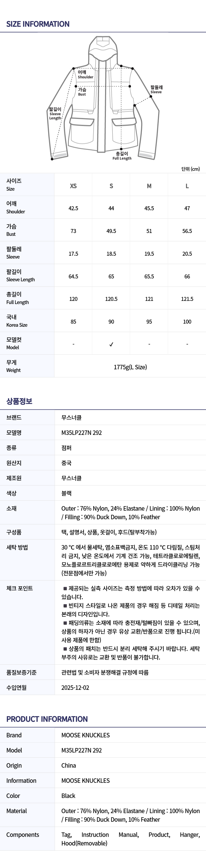
Task: Click the Korea Size value 100
Action: (187, 322)
